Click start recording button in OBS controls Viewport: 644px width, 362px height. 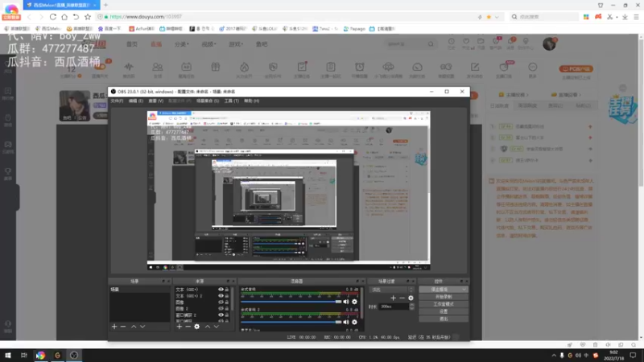click(444, 297)
